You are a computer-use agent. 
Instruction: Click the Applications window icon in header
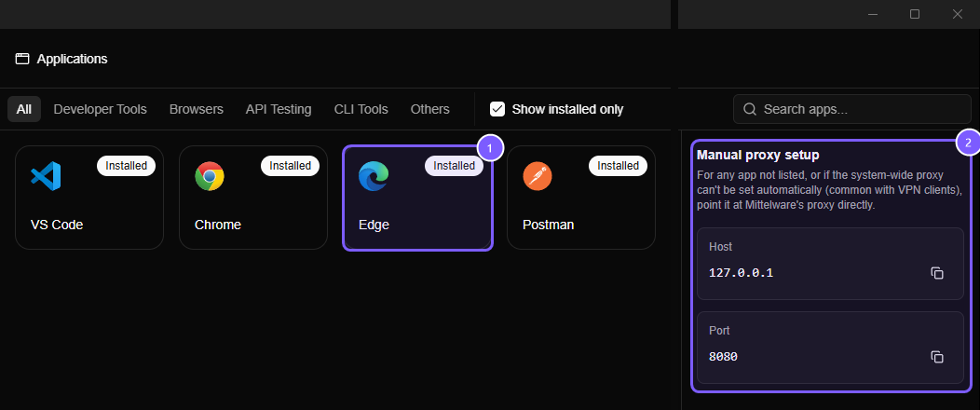click(22, 59)
